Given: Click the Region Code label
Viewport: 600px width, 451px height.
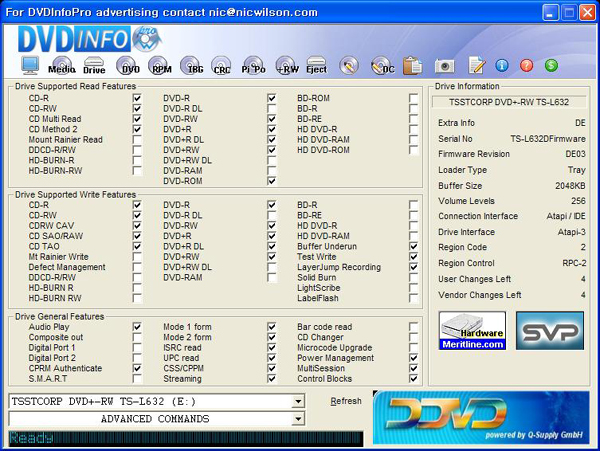Looking at the screenshot, I should coord(462,247).
